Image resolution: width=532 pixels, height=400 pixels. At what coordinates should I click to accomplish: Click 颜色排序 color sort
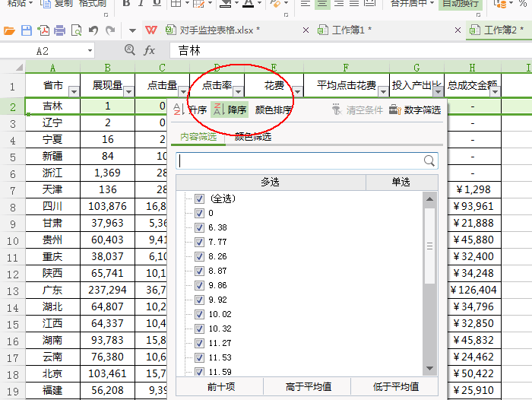point(273,110)
